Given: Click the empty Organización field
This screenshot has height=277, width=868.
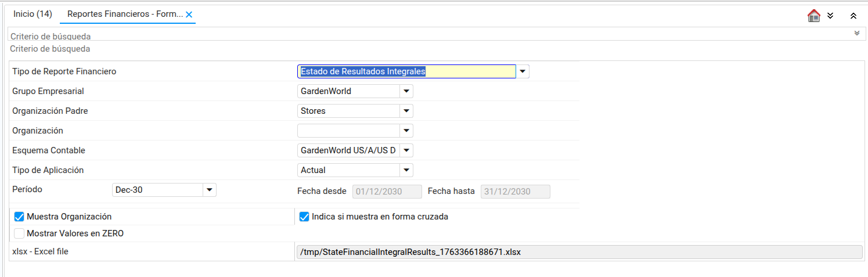Looking at the screenshot, I should (348, 131).
